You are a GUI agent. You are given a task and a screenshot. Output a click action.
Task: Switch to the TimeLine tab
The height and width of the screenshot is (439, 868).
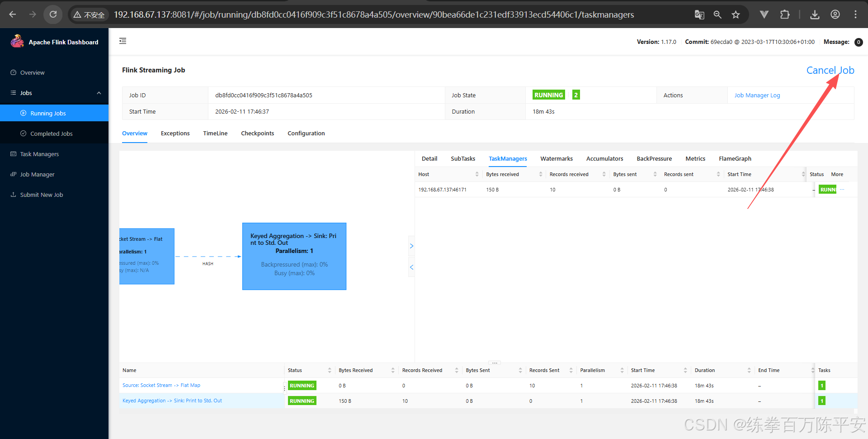pyautogui.click(x=215, y=134)
